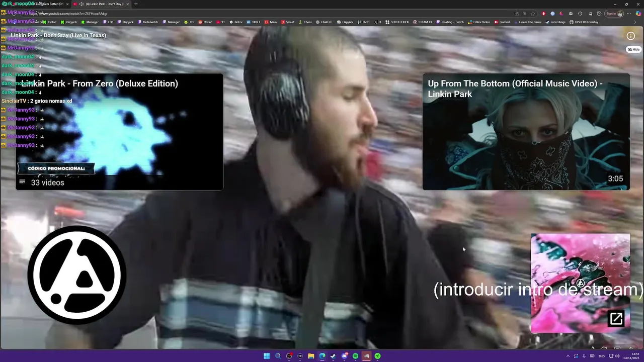This screenshot has width=644, height=362.
Task: Click the Linkin Park channel logo circle
Action: 76,275
